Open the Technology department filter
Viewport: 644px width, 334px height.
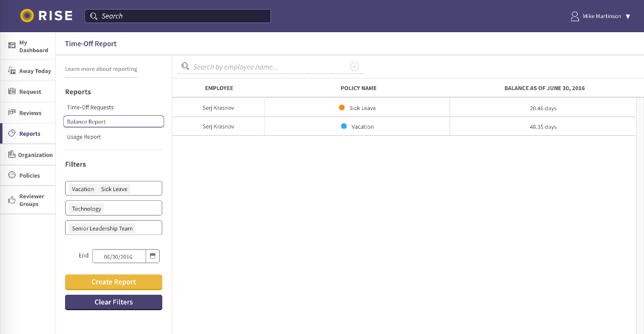point(113,209)
